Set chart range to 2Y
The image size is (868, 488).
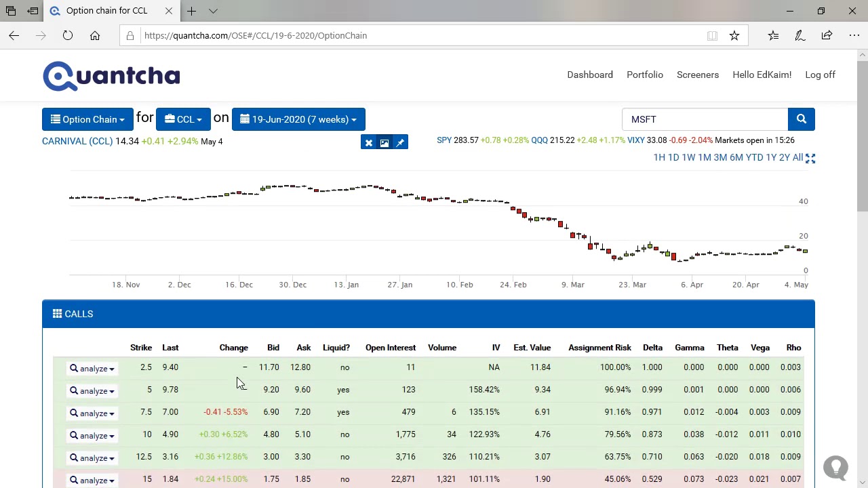pos(785,157)
